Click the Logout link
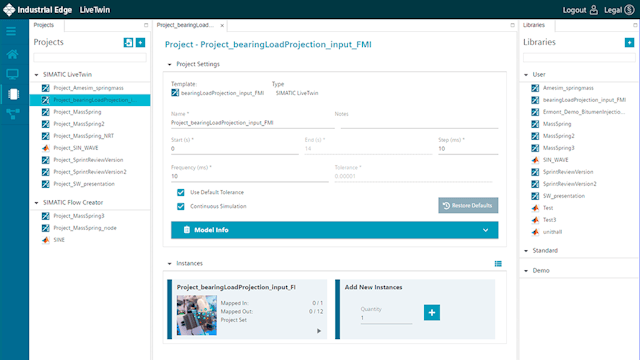This screenshot has width=640, height=360. click(574, 10)
